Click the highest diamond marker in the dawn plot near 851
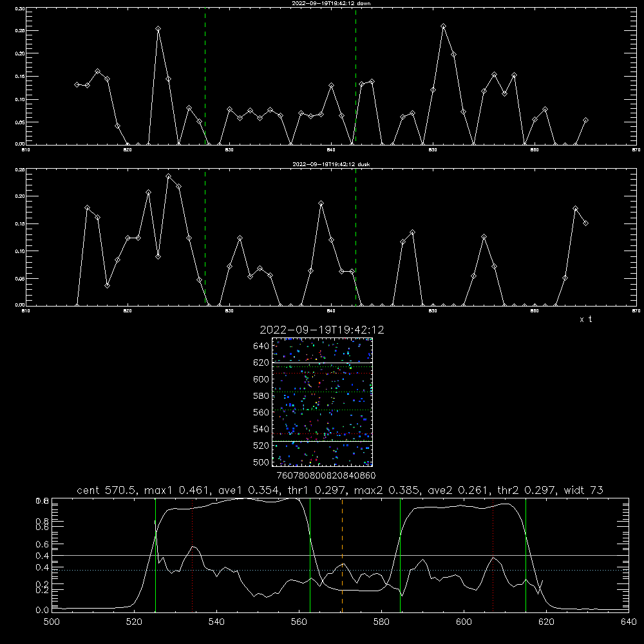 [443, 26]
